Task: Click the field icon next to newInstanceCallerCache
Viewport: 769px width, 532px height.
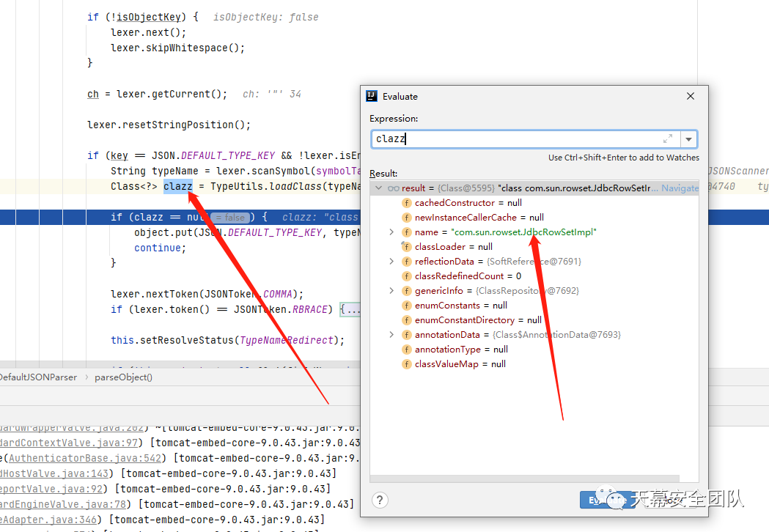Action: click(406, 218)
